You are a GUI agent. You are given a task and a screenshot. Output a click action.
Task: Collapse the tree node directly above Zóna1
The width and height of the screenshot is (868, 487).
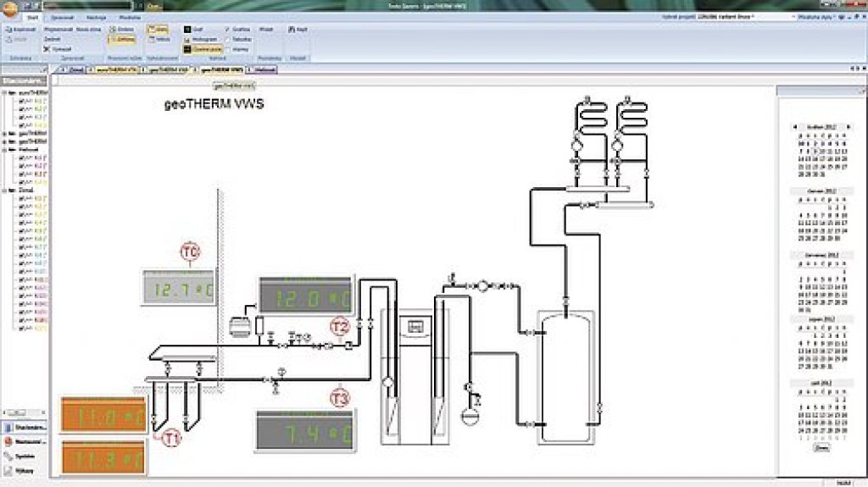pyautogui.click(x=5, y=149)
